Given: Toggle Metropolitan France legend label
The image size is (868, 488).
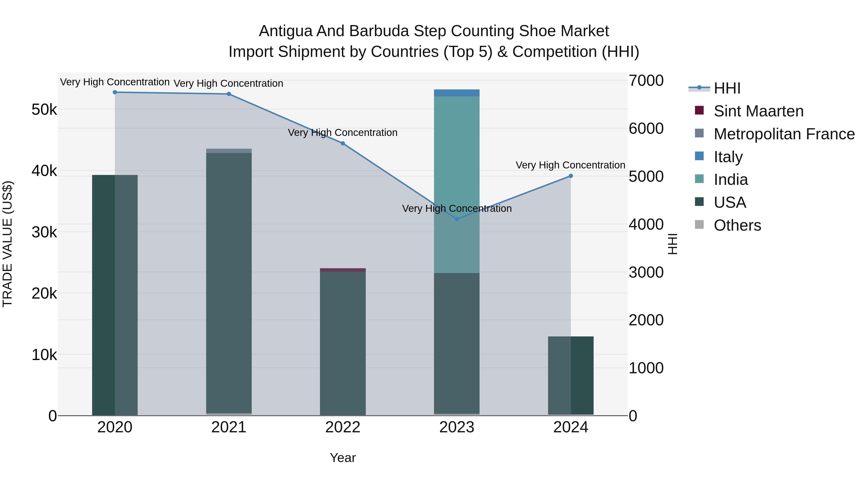Looking at the screenshot, I should pyautogui.click(x=784, y=134).
